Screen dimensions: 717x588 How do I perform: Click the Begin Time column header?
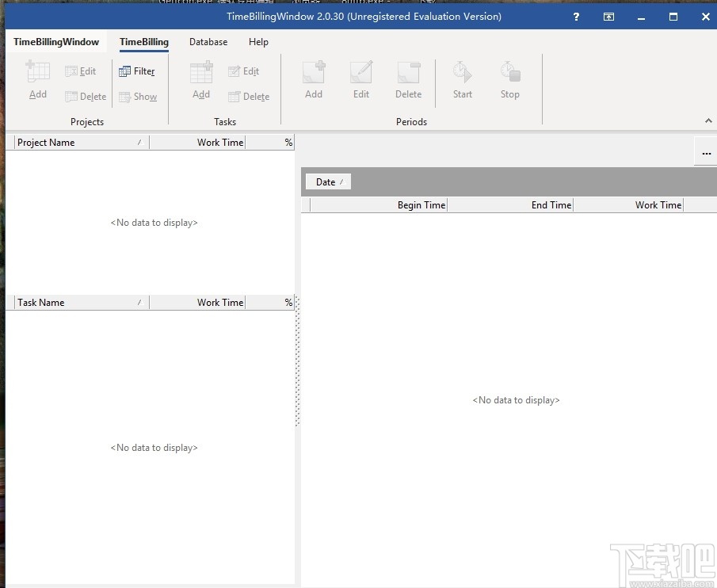(x=379, y=204)
